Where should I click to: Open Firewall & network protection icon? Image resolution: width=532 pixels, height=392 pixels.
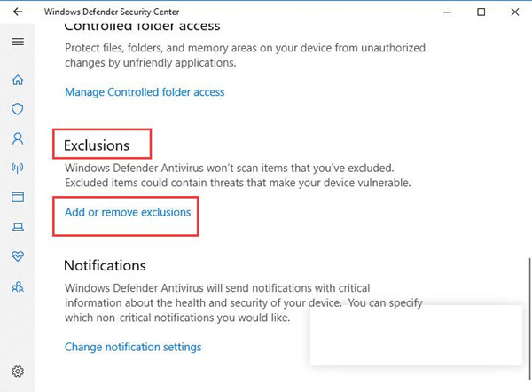click(18, 168)
